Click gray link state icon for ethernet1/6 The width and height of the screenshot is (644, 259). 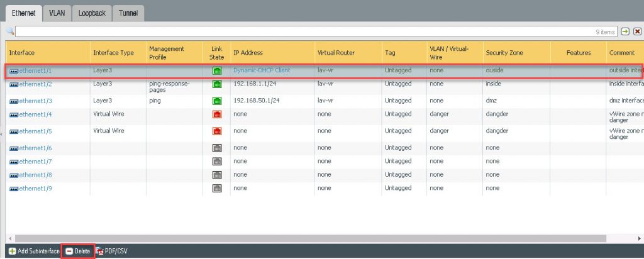(216, 148)
